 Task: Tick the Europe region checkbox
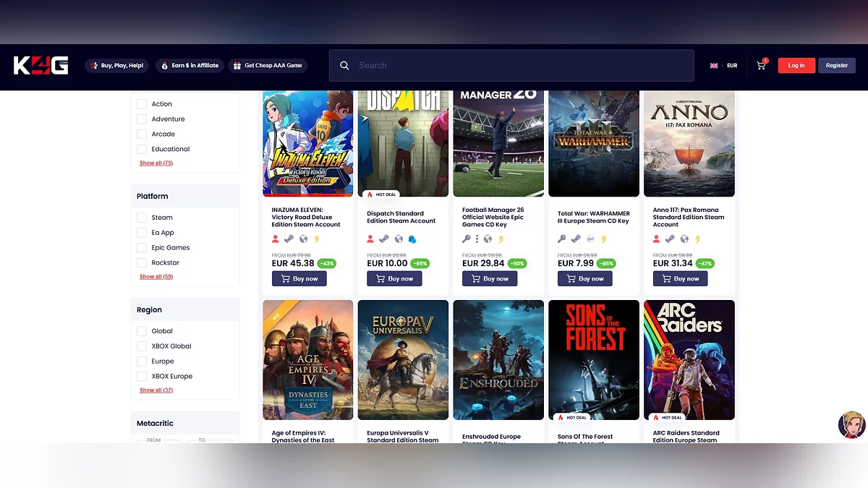(x=142, y=361)
